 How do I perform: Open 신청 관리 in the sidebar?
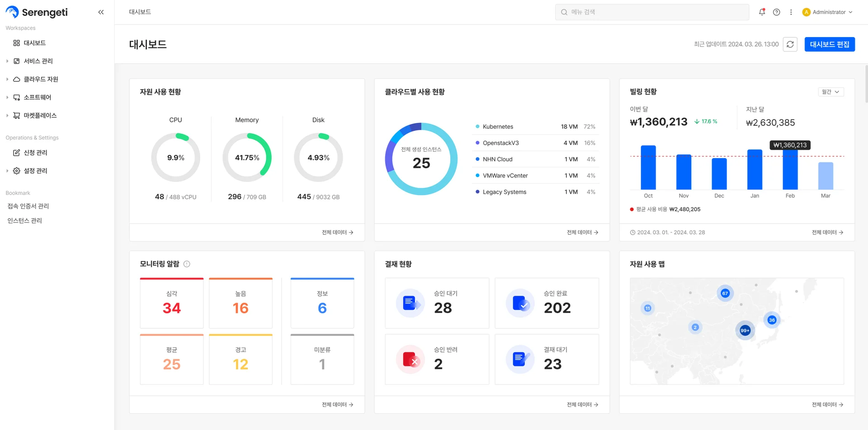click(35, 153)
